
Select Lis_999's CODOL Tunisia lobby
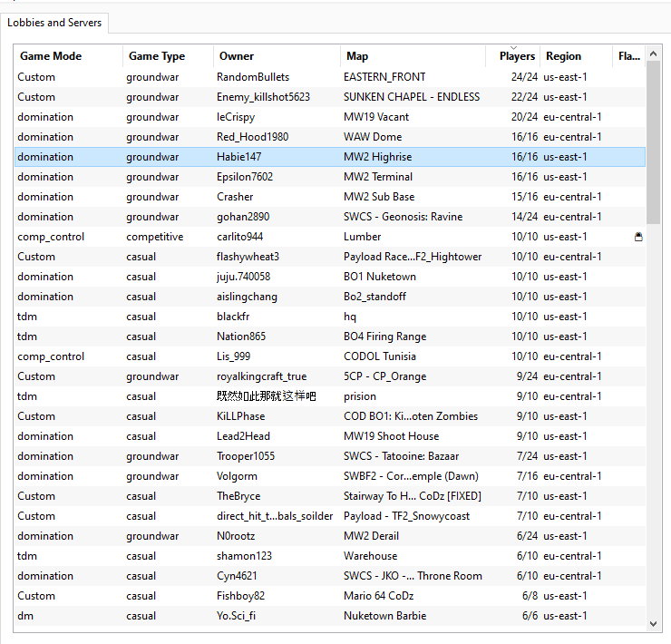330,356
